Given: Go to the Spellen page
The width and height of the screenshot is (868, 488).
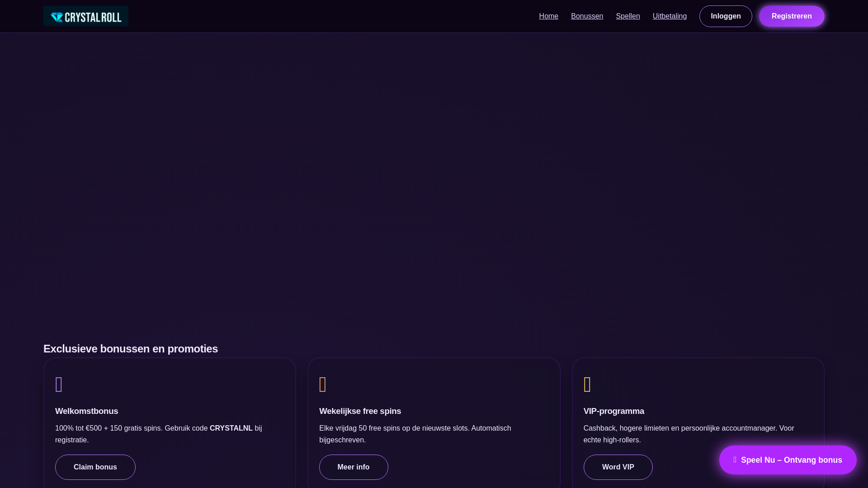Looking at the screenshot, I should [627, 16].
